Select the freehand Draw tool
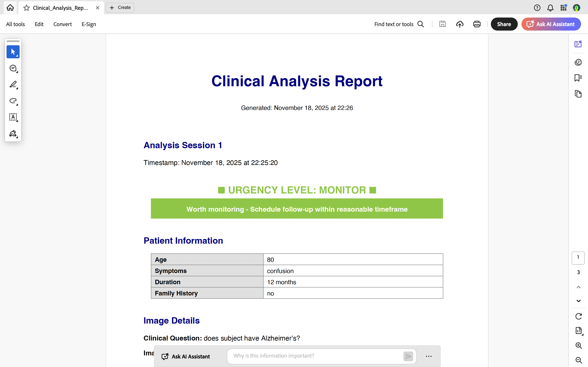The image size is (588, 367). click(13, 101)
